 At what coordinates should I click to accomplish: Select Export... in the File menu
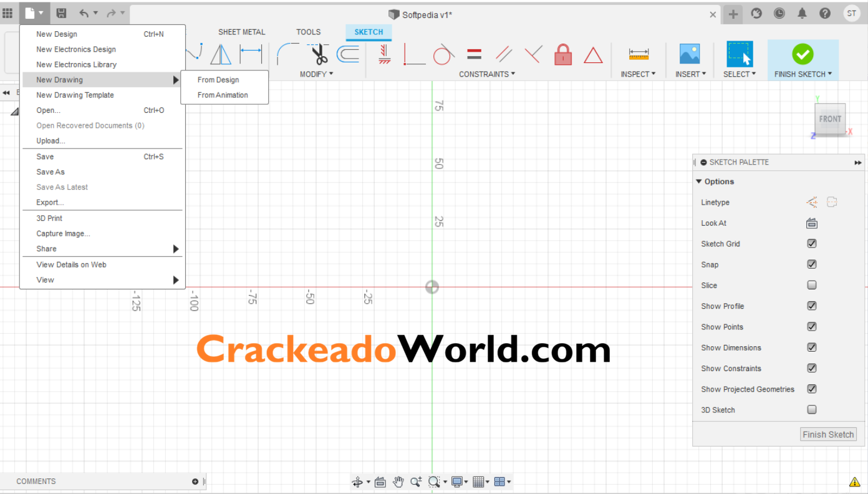102,203
